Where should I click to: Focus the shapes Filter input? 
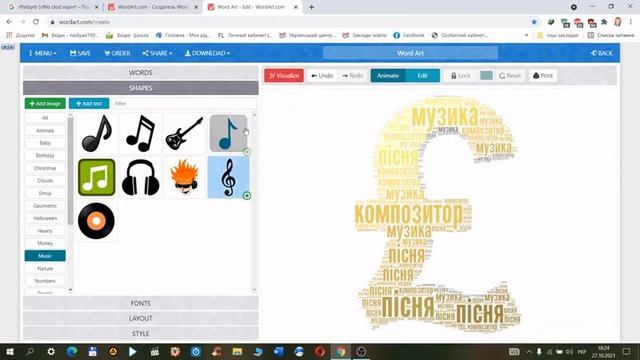click(184, 104)
